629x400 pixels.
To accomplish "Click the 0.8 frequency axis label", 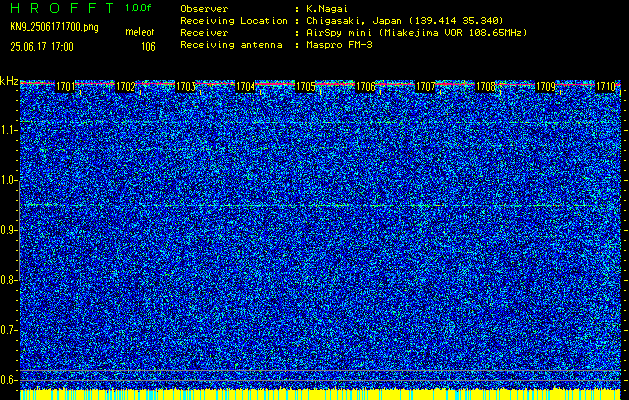I will pos(9,280).
